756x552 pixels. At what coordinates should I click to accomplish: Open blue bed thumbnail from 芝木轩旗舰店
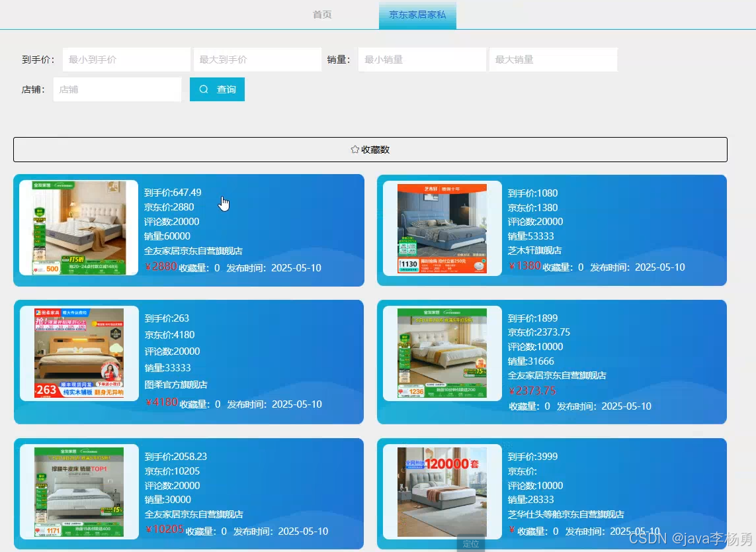coord(442,229)
